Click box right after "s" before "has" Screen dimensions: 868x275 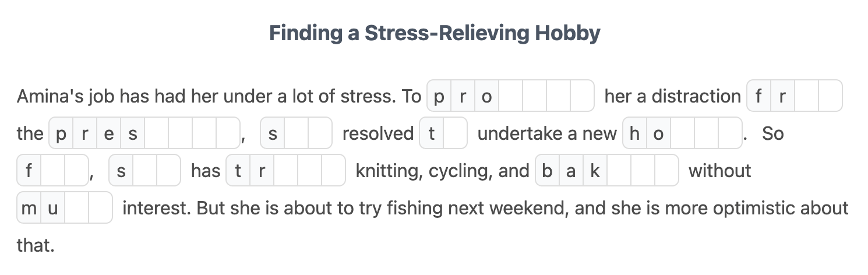coord(145,171)
